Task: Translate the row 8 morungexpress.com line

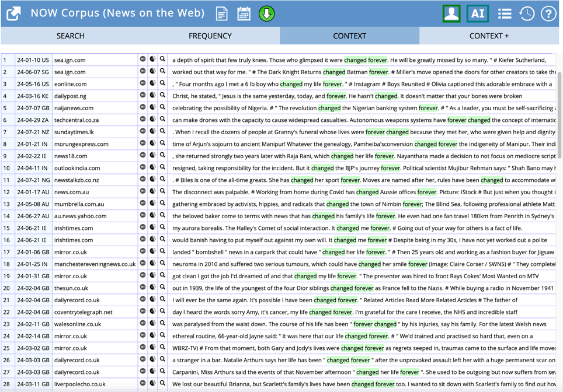Action: pyautogui.click(x=152, y=143)
